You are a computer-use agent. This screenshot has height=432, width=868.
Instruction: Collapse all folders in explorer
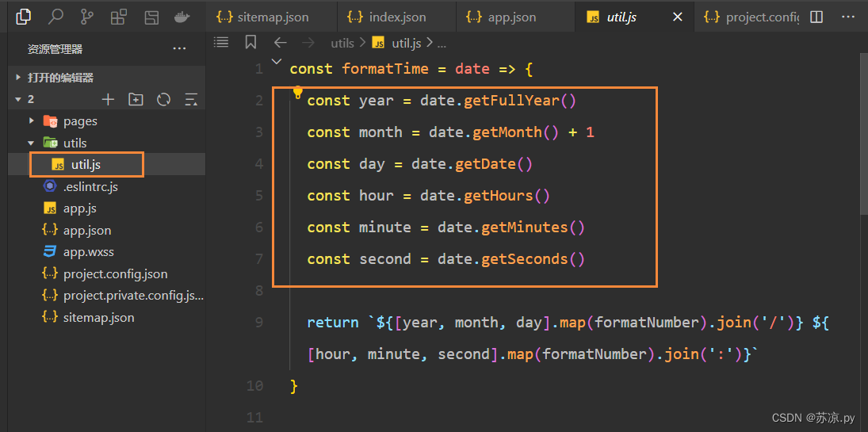pos(191,99)
